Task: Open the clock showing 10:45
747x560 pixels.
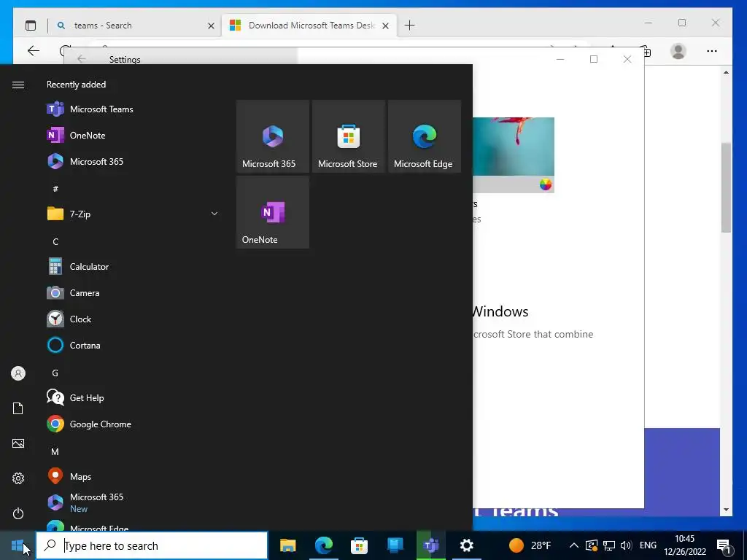Action: 685,545
